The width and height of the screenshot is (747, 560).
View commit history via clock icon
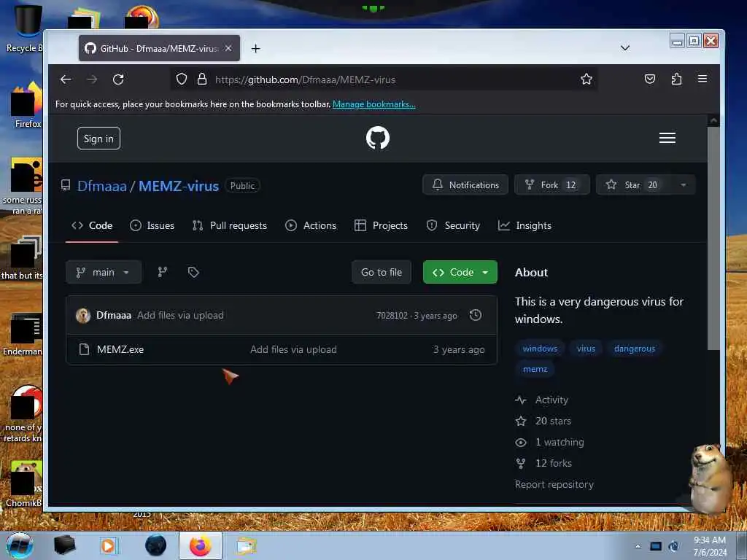click(x=476, y=315)
